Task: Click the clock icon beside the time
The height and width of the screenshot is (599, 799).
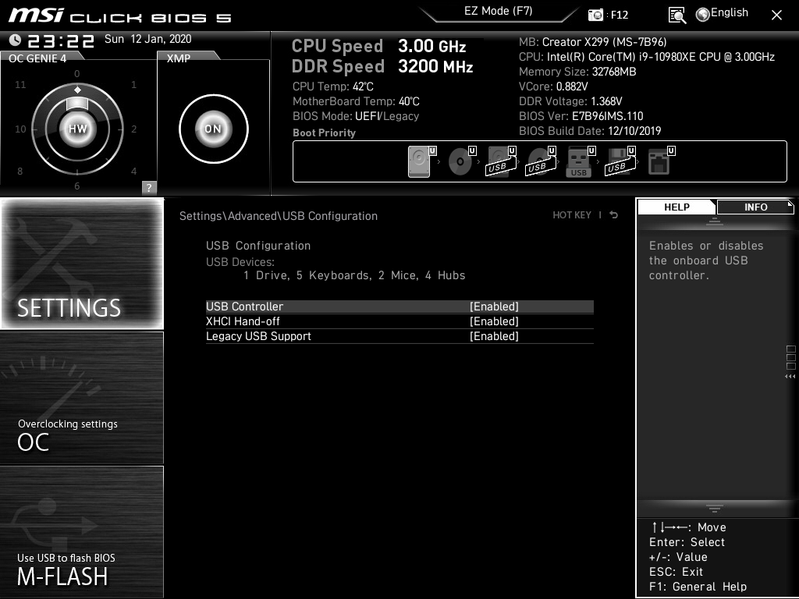Action: tap(15, 40)
